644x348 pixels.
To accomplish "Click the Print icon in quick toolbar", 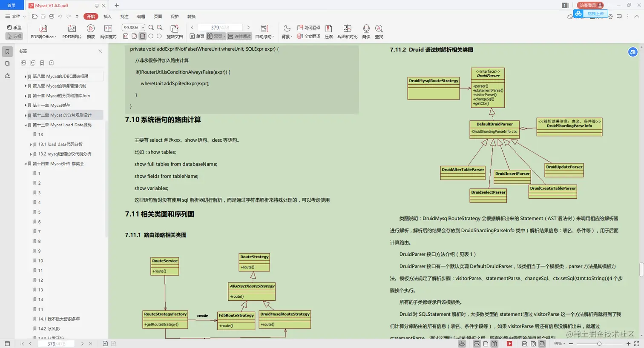I will (52, 17).
